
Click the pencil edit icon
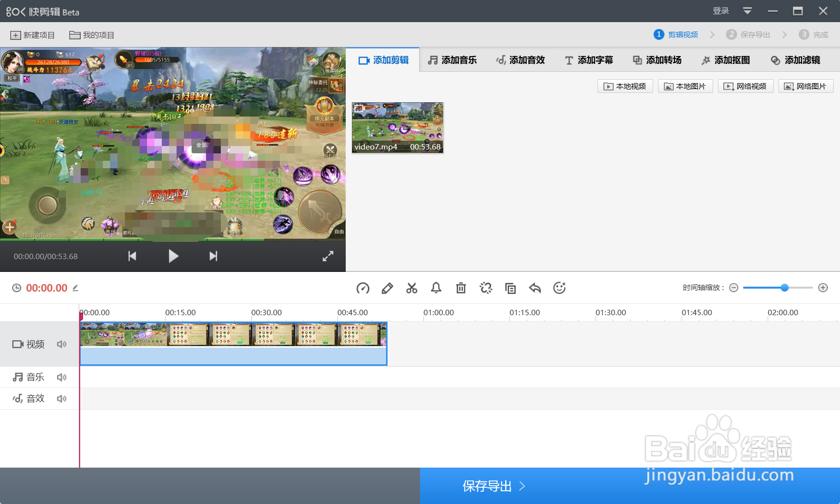click(x=387, y=288)
